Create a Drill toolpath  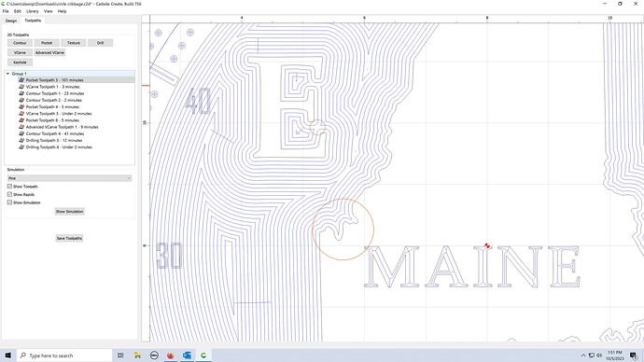[100, 43]
